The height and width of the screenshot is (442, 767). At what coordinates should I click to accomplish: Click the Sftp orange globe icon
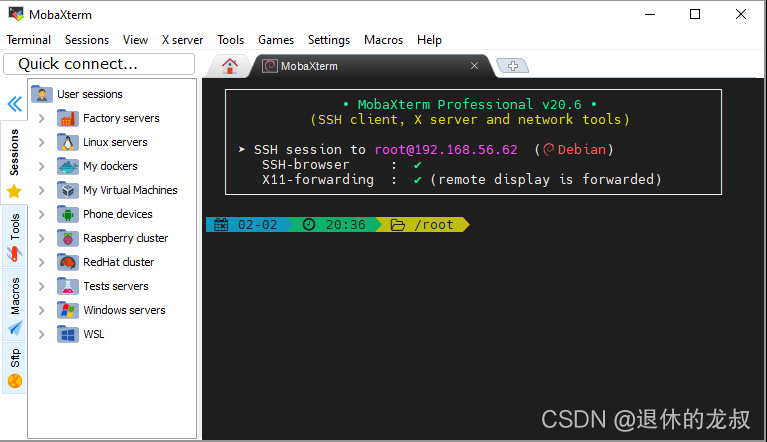point(15,381)
